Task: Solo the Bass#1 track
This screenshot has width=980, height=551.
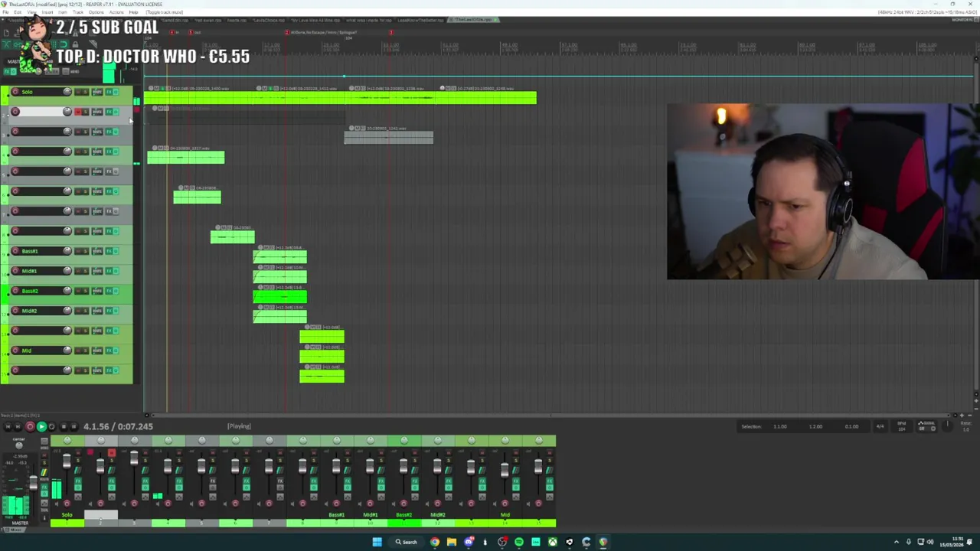Action: click(x=85, y=251)
